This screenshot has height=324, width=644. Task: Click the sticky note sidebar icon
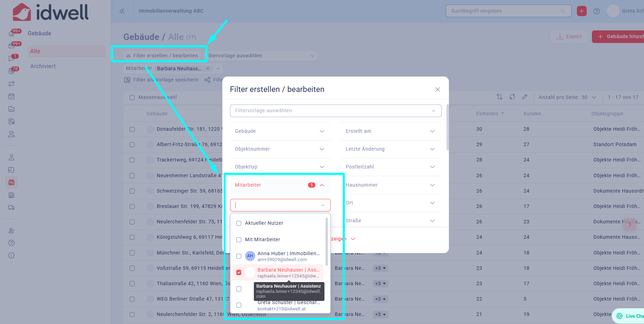tap(12, 170)
